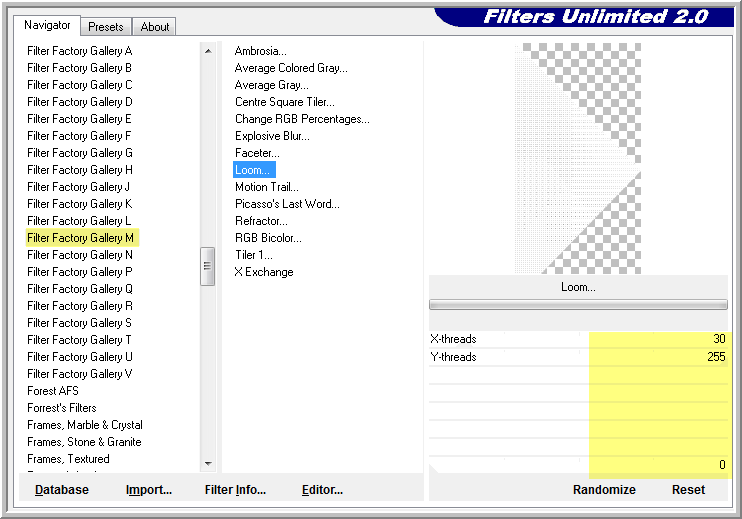Select Filter Factory Gallery A

point(80,51)
